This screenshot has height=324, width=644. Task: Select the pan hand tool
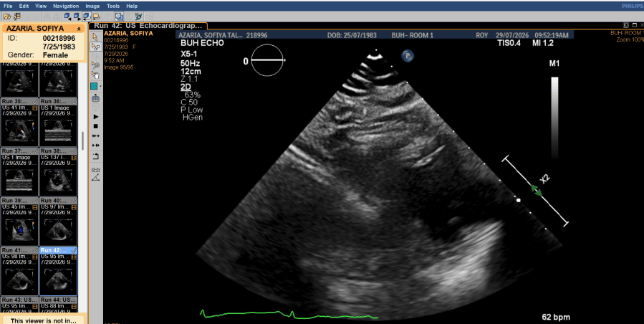click(x=95, y=75)
